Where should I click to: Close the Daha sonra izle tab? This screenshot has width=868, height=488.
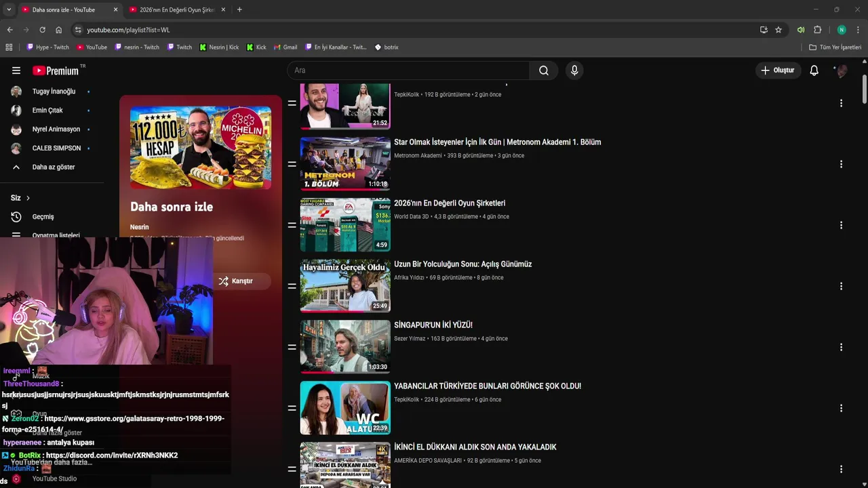tap(115, 9)
